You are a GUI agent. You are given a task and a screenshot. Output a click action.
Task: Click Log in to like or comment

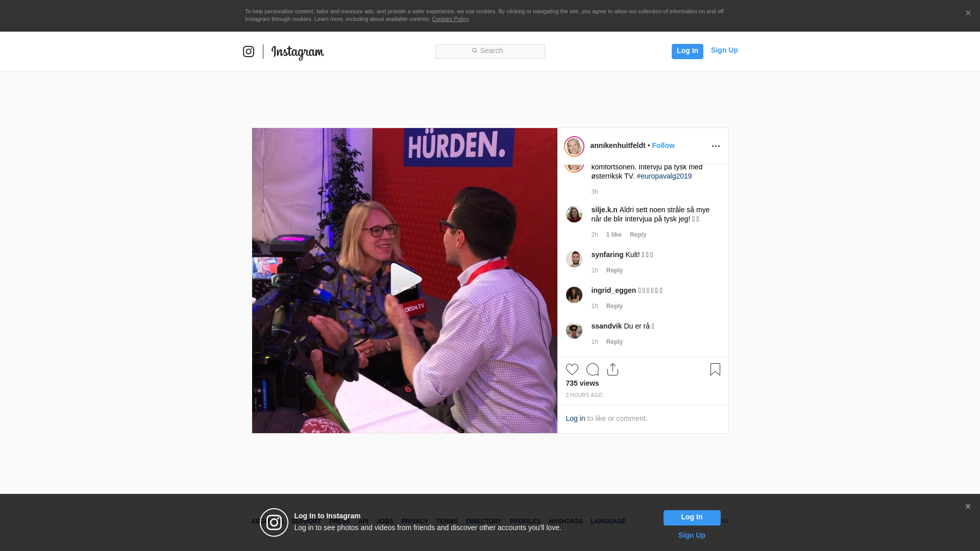(x=575, y=418)
